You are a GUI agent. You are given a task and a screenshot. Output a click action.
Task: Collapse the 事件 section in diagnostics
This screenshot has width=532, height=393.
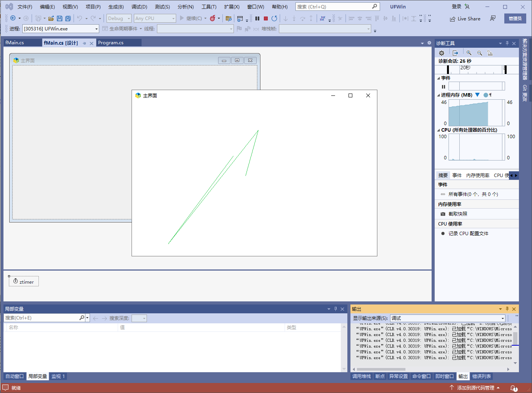pos(439,78)
